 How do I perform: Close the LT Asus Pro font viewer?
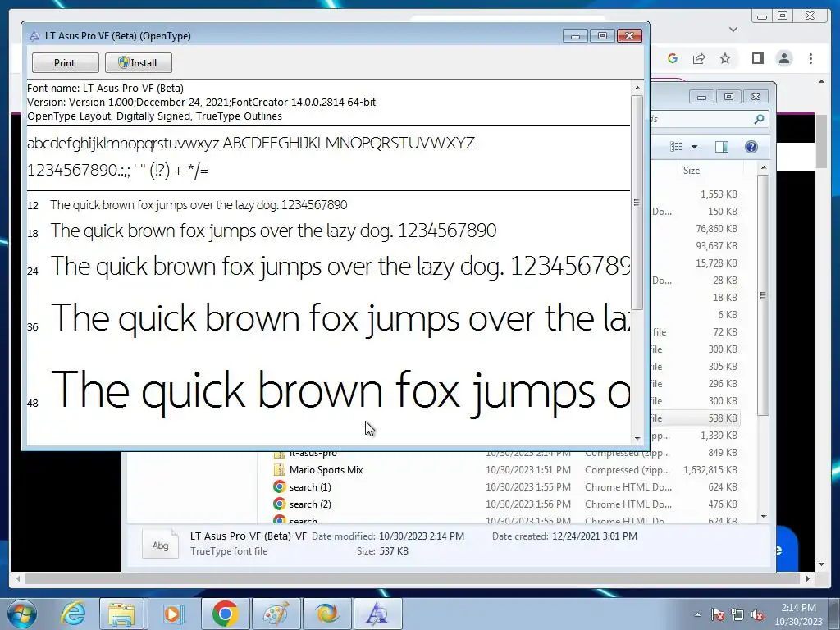629,36
